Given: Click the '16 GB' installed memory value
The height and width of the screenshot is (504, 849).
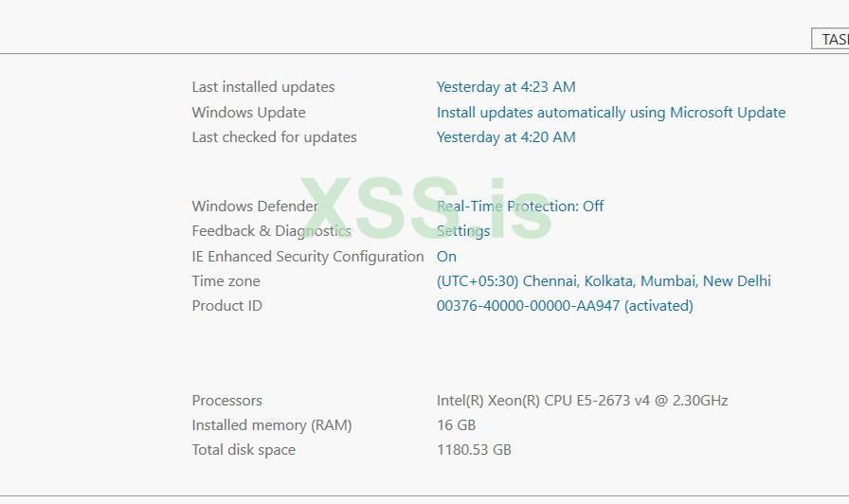Looking at the screenshot, I should pos(456,425).
